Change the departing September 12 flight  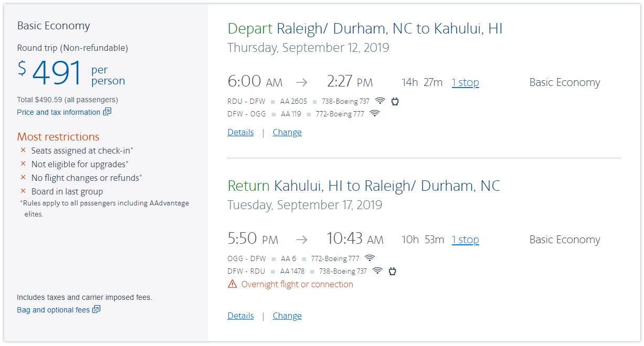[x=287, y=132]
